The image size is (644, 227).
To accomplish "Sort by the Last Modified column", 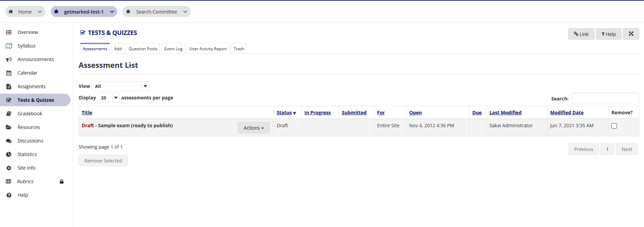I will coord(505,113).
